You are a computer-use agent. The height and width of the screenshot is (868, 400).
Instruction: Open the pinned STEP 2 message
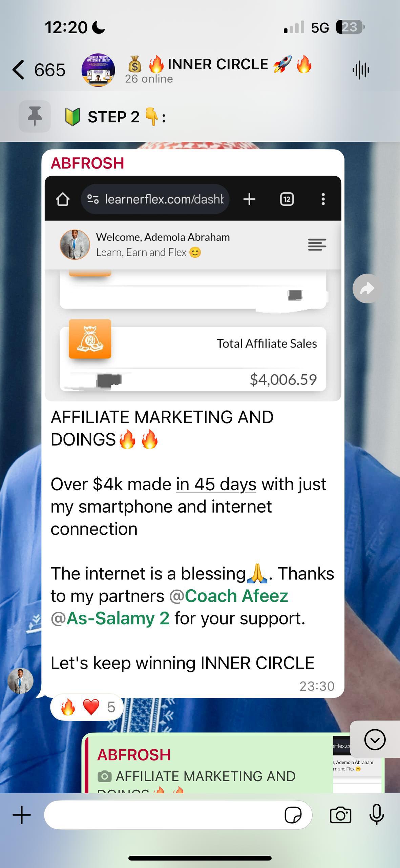point(115,117)
